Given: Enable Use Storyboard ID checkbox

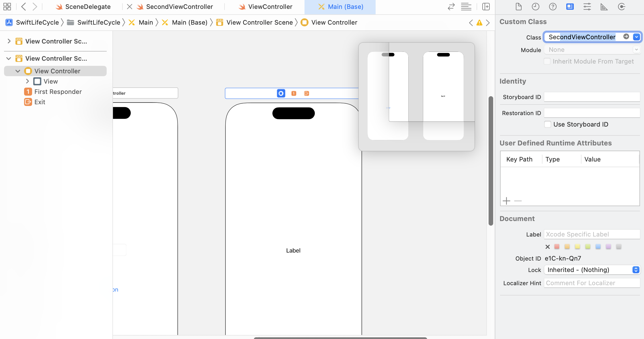Looking at the screenshot, I should (547, 124).
